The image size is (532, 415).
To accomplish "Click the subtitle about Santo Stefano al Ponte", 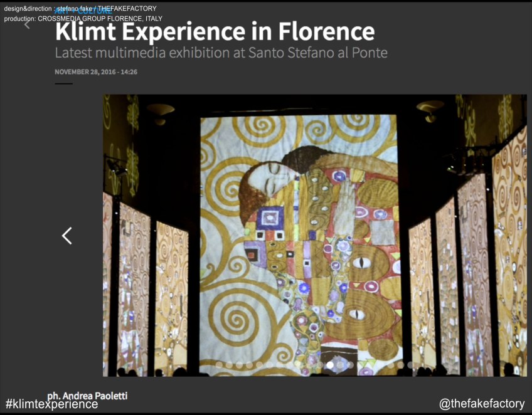I will tap(221, 53).
